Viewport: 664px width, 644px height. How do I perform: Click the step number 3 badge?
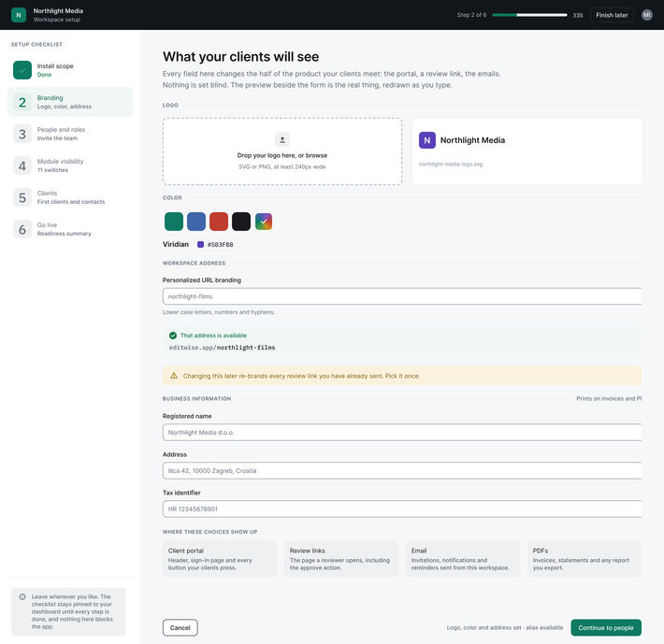(22, 134)
